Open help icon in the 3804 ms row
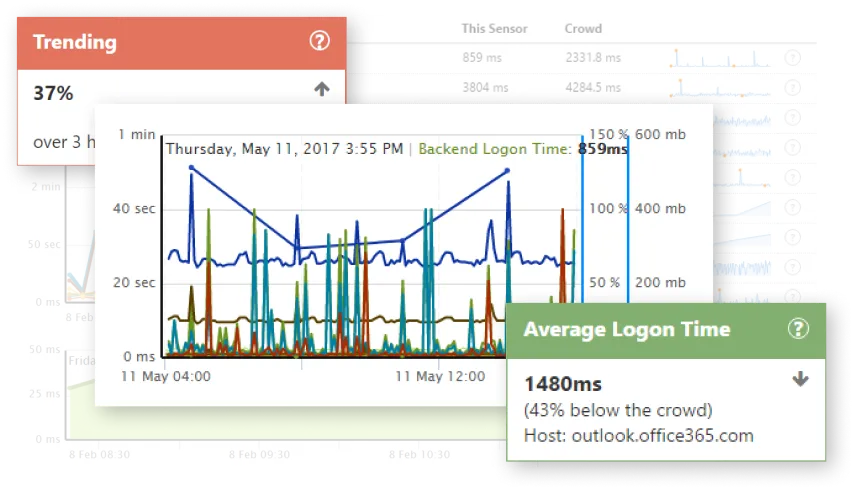Viewport: 855px width, 490px height. [792, 87]
